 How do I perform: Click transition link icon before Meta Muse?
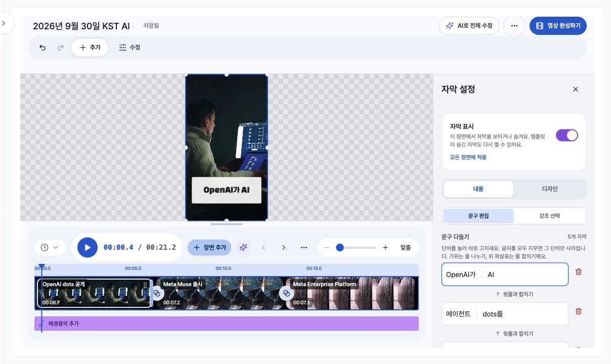coord(156,293)
